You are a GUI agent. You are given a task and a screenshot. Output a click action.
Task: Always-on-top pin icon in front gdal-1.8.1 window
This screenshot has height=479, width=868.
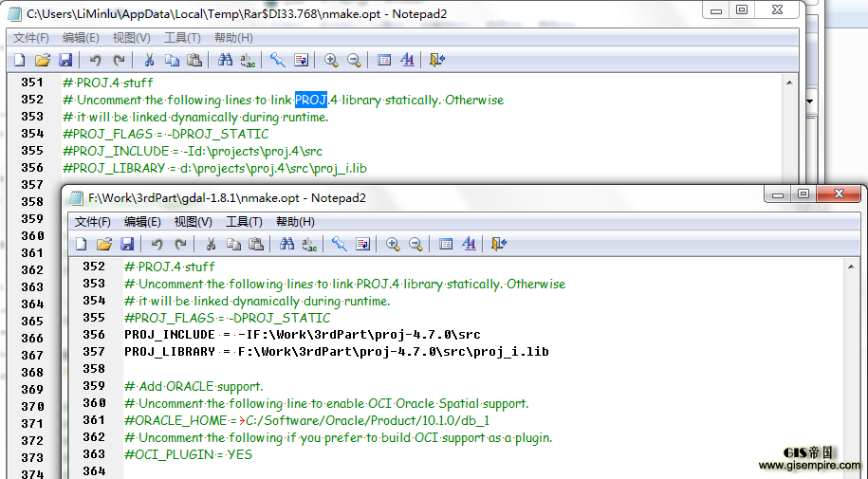click(339, 244)
